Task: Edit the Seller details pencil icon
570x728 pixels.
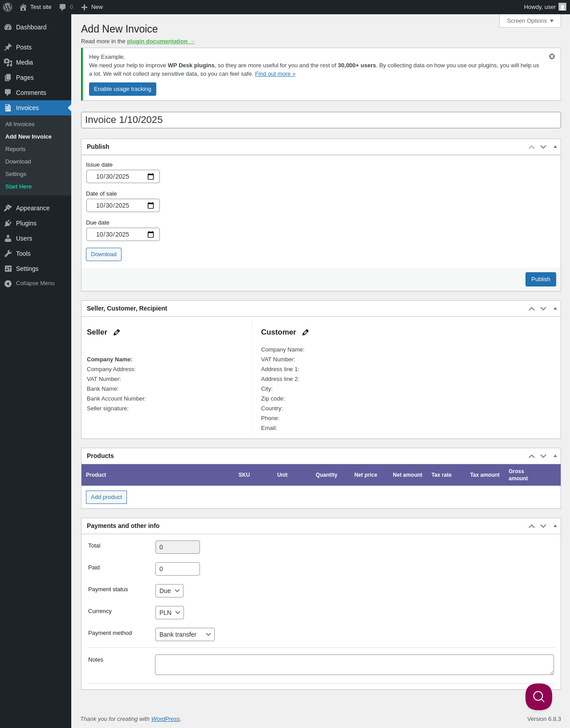Action: click(117, 332)
